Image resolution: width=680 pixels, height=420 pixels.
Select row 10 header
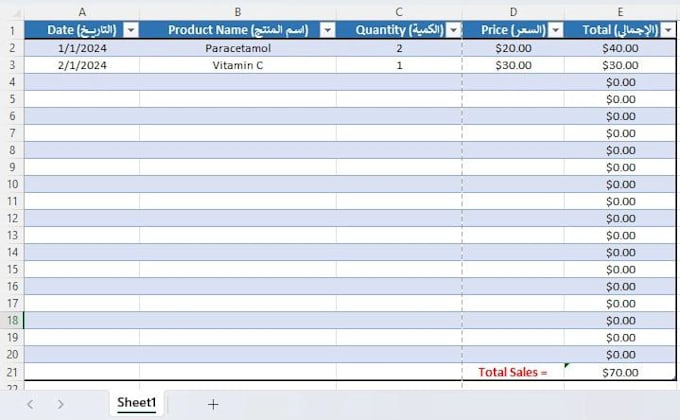click(12, 184)
